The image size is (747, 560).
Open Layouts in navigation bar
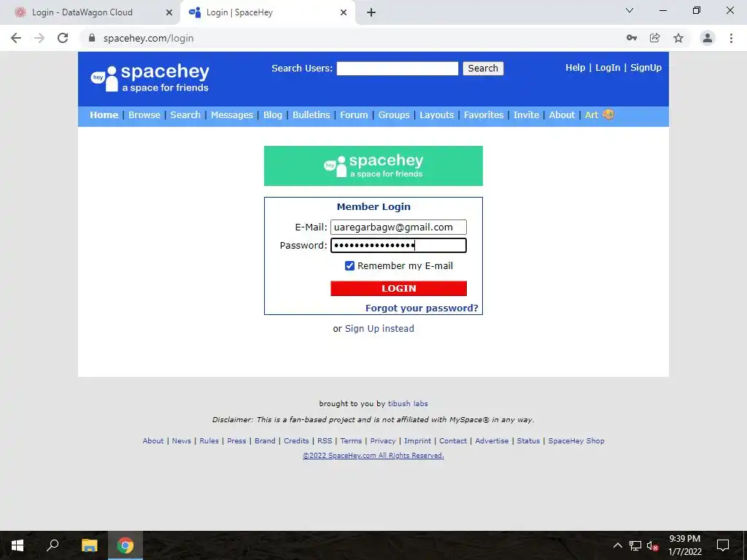point(437,114)
